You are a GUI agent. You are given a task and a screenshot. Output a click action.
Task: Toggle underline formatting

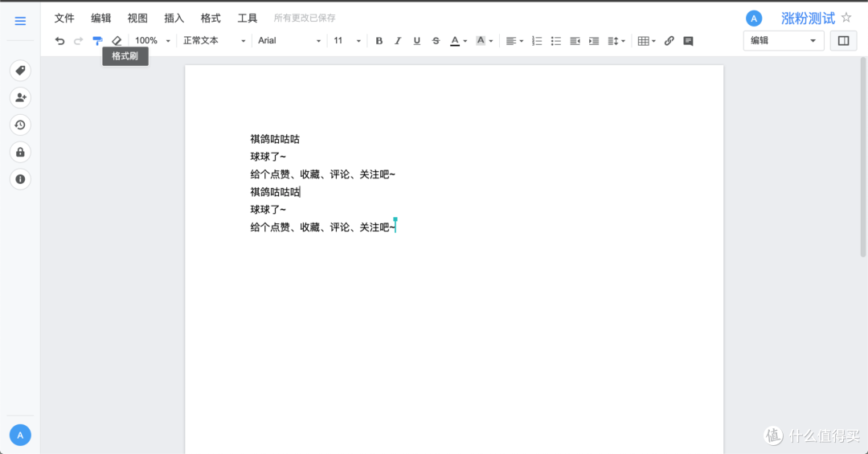click(x=417, y=41)
